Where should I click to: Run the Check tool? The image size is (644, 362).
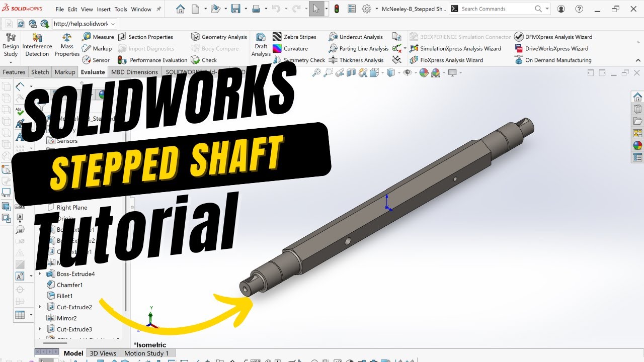click(204, 60)
